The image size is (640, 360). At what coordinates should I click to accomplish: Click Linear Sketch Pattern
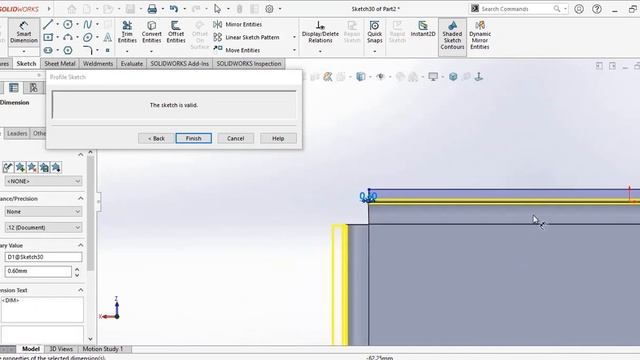(246, 37)
